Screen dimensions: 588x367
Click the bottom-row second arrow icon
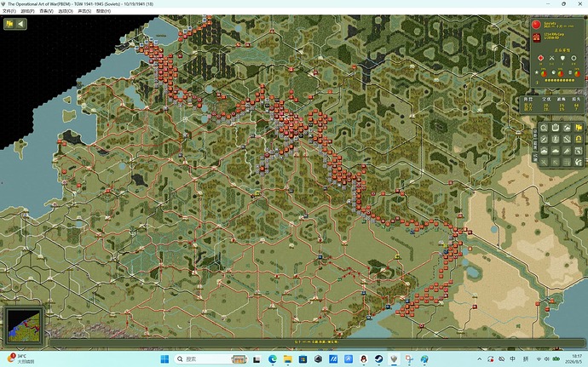[x=556, y=163]
